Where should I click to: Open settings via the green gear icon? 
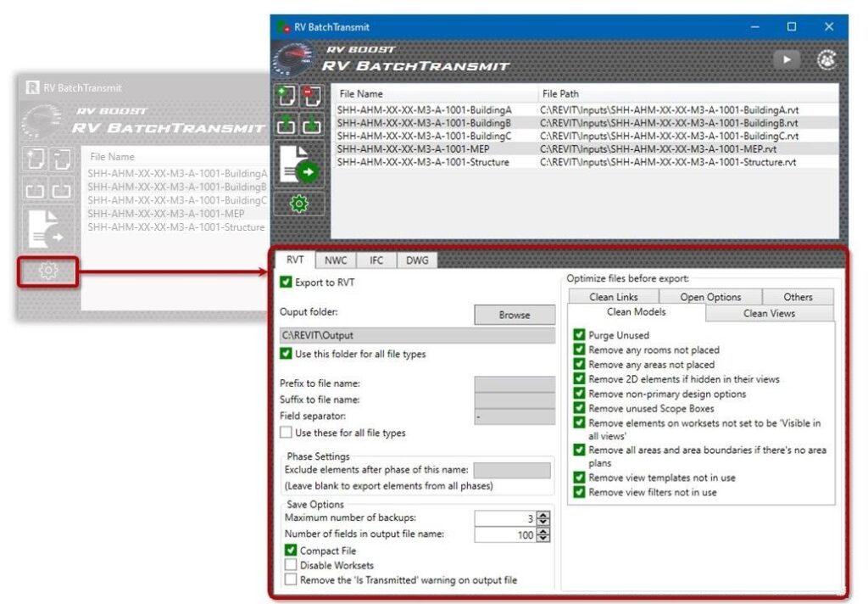pos(299,204)
